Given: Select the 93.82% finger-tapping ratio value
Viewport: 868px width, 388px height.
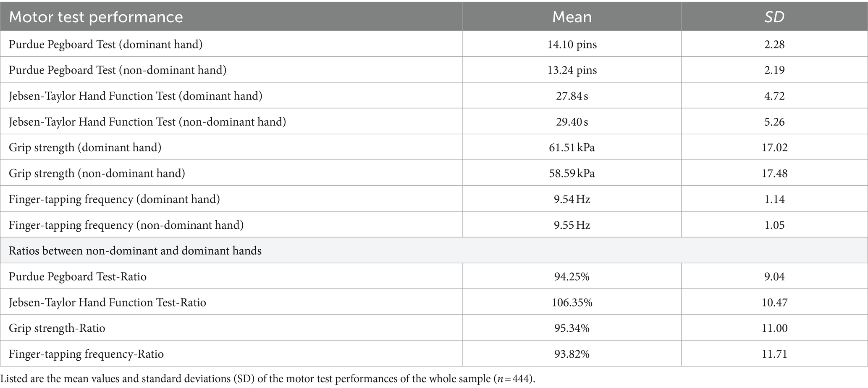Looking at the screenshot, I should [572, 354].
